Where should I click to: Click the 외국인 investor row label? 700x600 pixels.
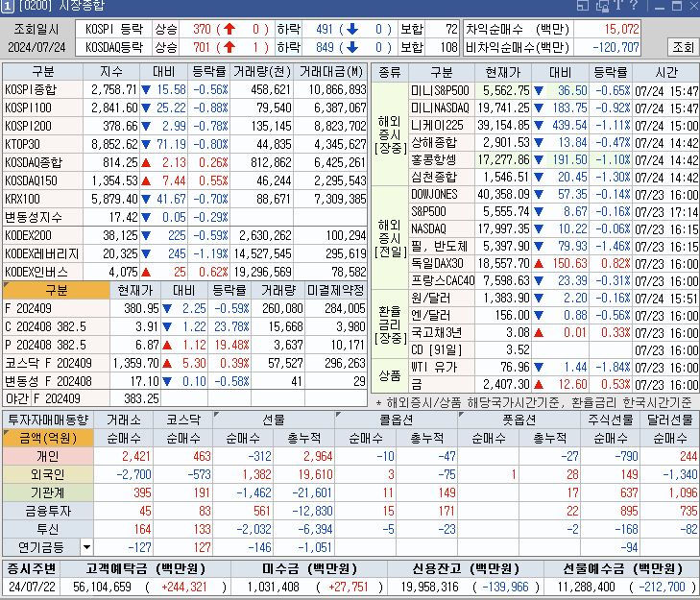(x=48, y=474)
